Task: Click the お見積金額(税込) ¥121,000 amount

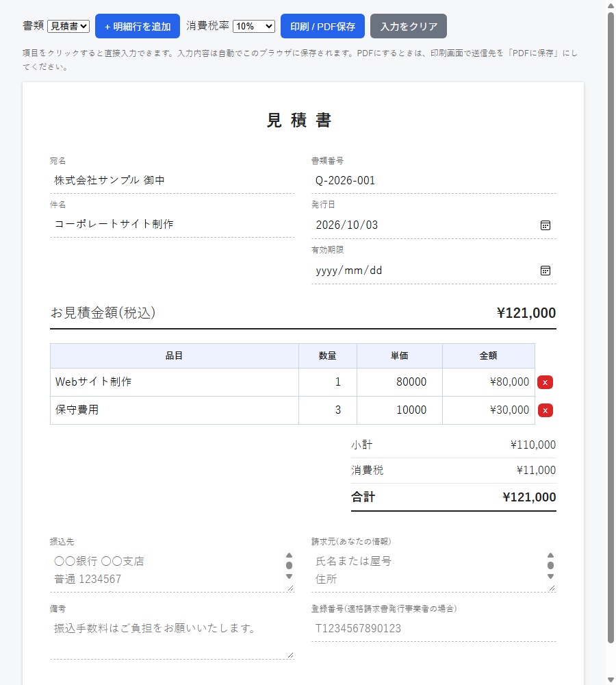Action: click(x=526, y=313)
